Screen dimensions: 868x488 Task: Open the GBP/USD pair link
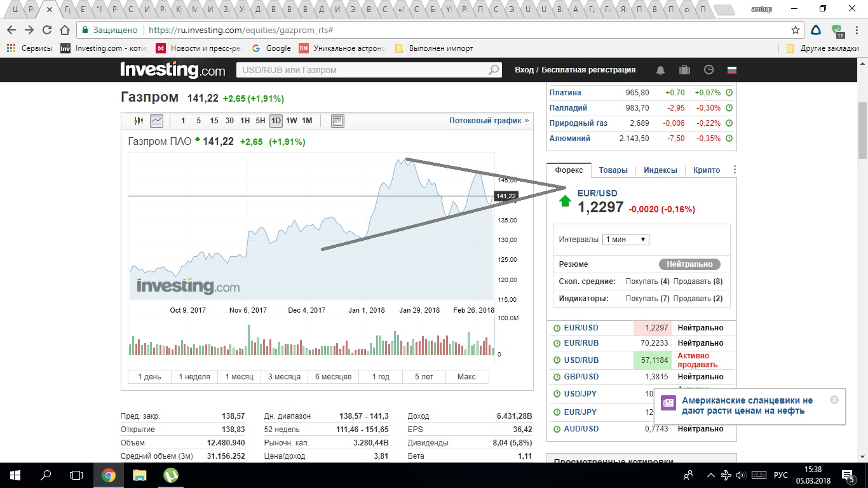[581, 377]
